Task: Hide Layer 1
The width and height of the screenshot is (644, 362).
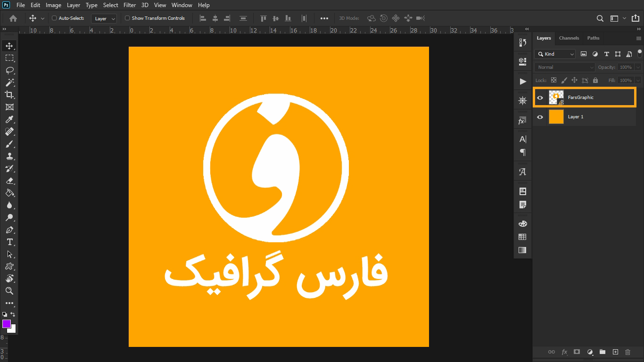Action: [x=540, y=116]
